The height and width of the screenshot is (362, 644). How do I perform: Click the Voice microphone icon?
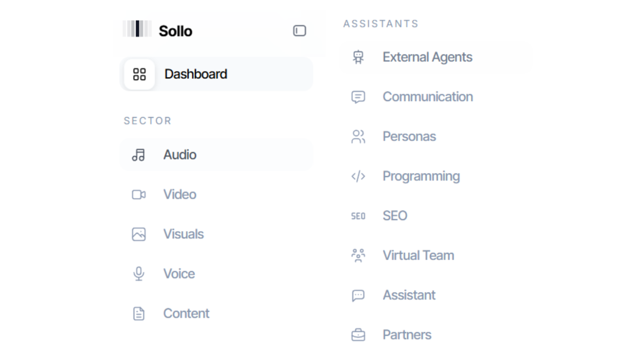139,274
